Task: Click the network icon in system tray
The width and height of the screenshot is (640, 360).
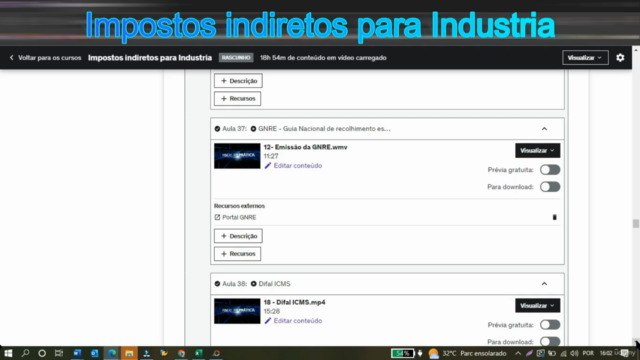Action: click(x=563, y=353)
